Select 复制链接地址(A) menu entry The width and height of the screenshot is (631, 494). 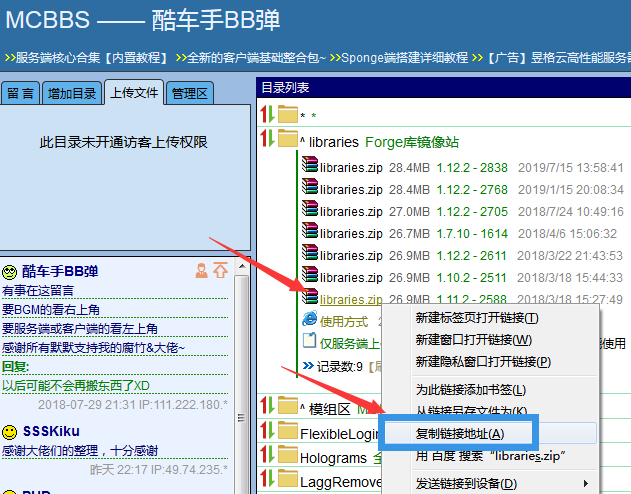click(x=460, y=434)
